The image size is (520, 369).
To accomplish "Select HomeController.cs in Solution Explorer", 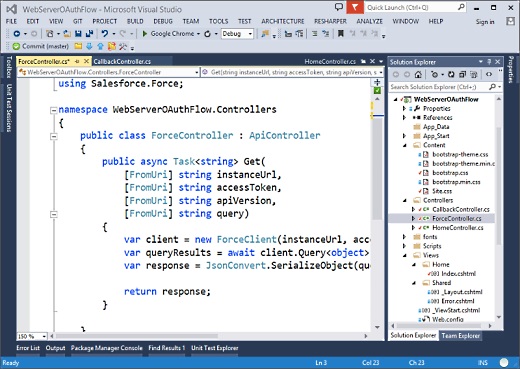I will click(458, 228).
